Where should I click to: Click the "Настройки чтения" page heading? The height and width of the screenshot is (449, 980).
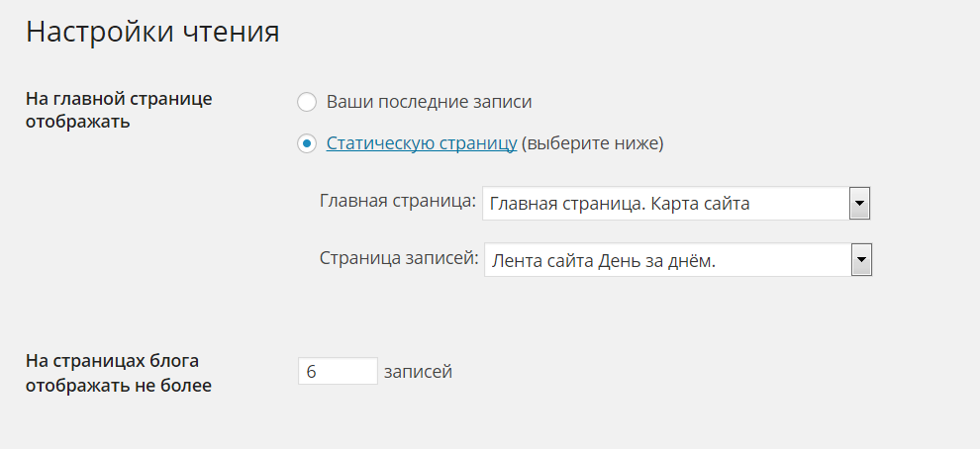coord(152,32)
